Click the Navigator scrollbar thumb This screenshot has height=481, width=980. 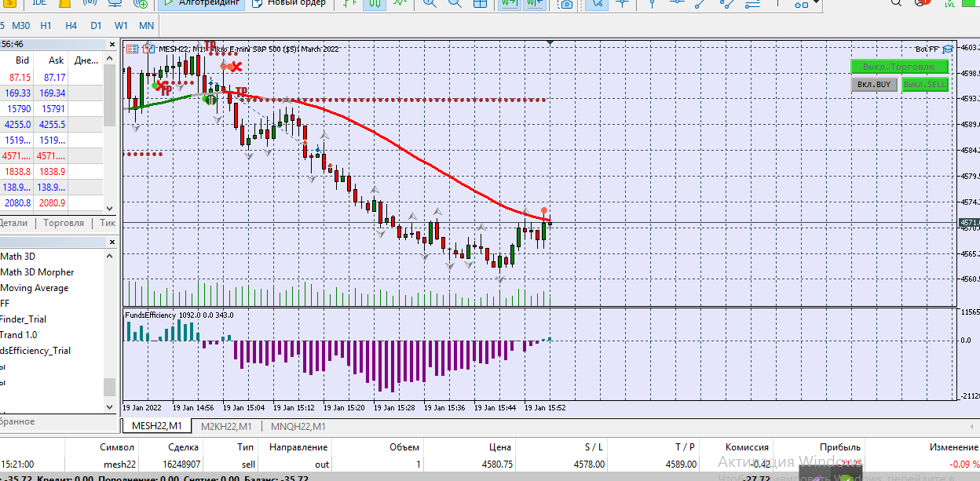point(110,387)
